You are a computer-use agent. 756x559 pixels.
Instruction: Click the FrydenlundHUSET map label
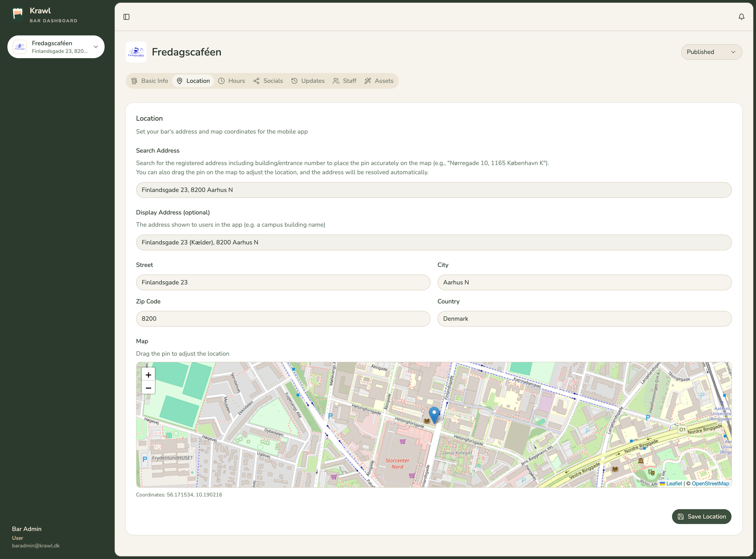click(172, 458)
